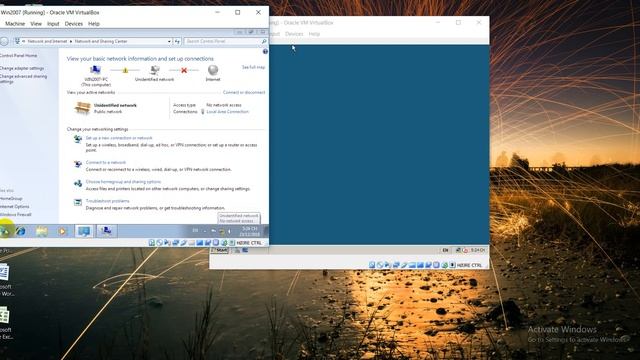Open Windows Explorer folder icon on Win2007 taskbar
Image resolution: width=640 pixels, height=360 pixels.
[x=41, y=231]
